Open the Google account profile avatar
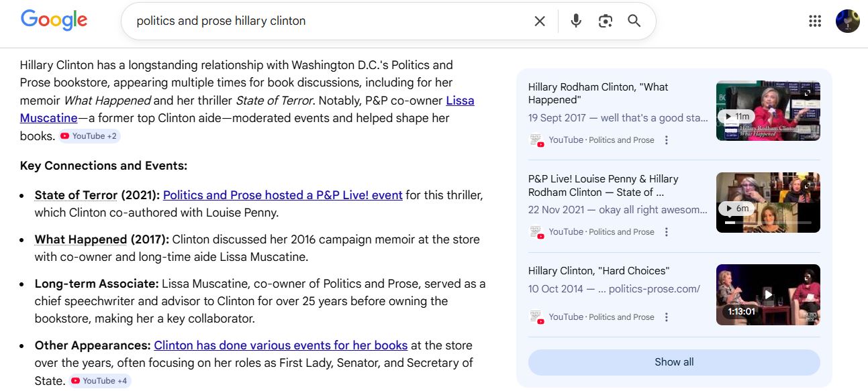Image resolution: width=868 pixels, height=391 pixels. click(x=847, y=21)
